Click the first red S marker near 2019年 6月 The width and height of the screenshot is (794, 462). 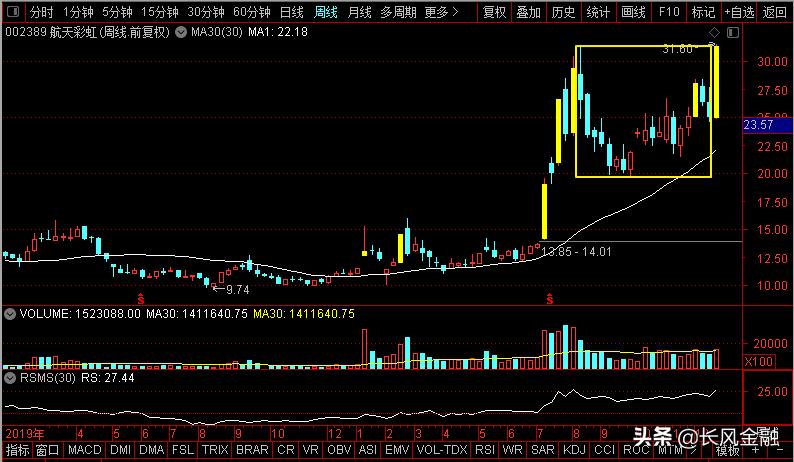[x=141, y=298]
